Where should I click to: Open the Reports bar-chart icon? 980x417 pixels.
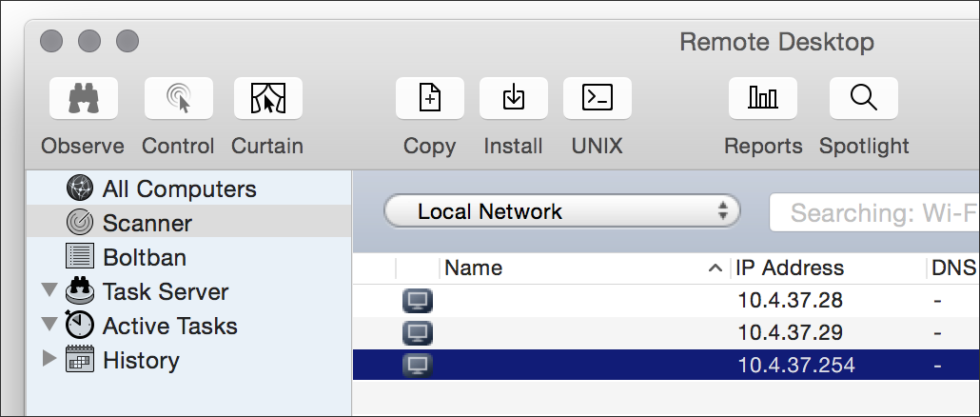tap(763, 98)
